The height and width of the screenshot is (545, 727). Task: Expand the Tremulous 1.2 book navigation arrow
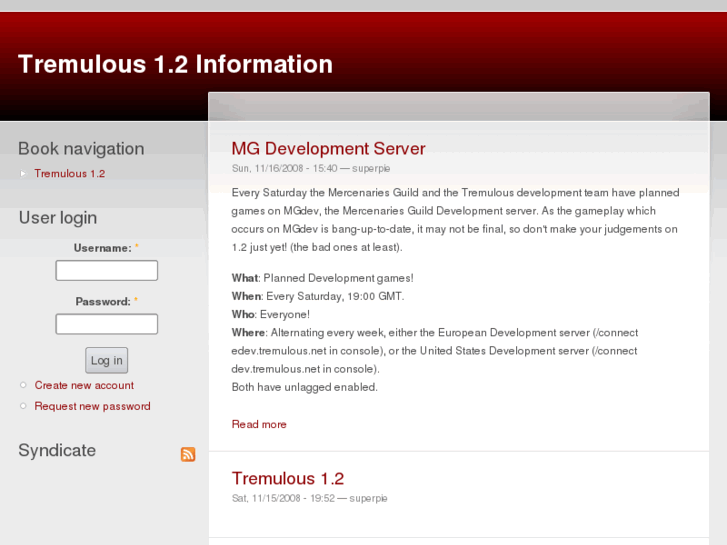[23, 174]
